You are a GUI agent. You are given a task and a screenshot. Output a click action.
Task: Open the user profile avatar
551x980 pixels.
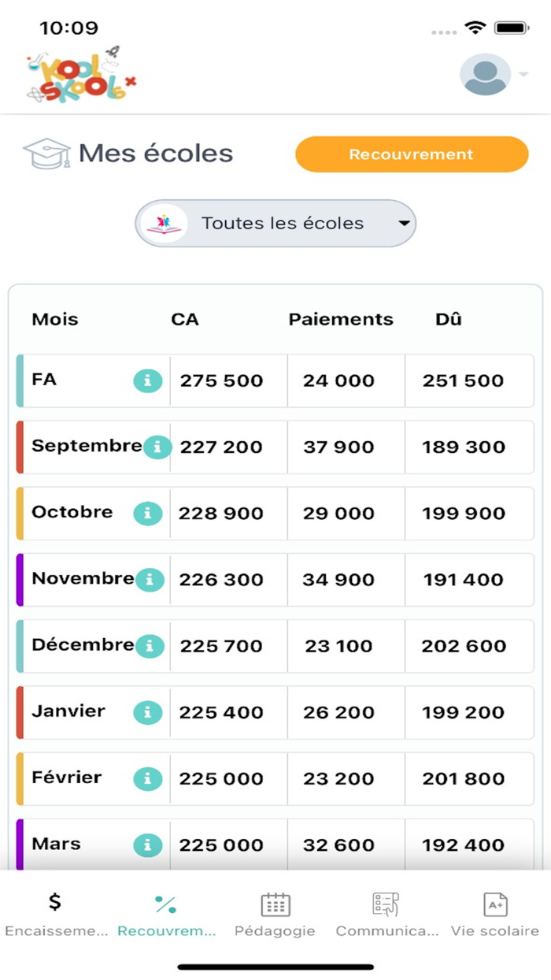(x=485, y=75)
